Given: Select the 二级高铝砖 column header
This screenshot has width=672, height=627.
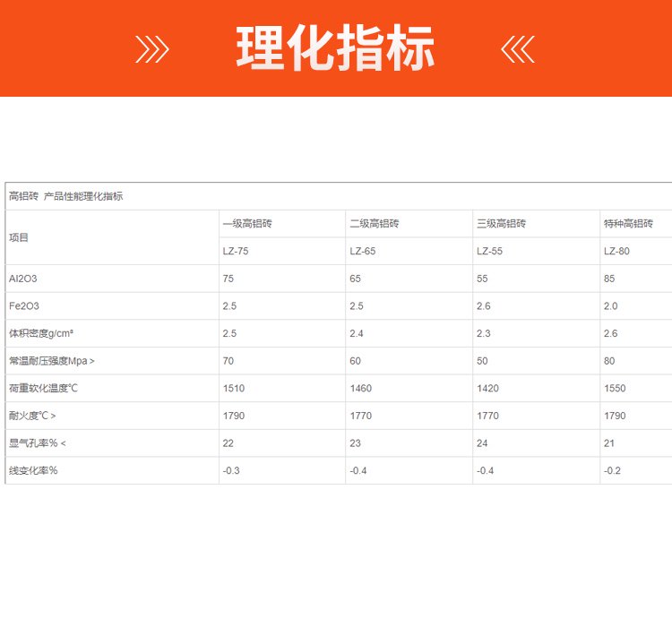Looking at the screenshot, I should tap(375, 224).
